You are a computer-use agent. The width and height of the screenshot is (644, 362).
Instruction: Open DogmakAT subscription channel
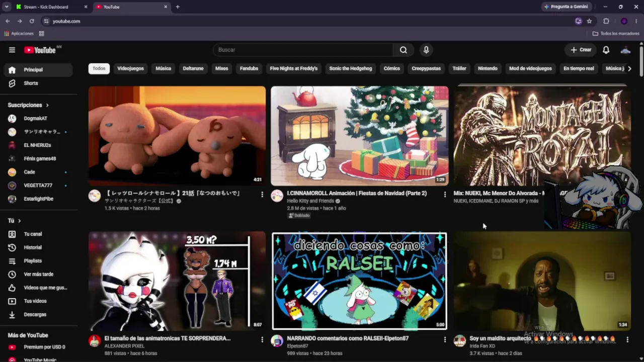pyautogui.click(x=38, y=119)
